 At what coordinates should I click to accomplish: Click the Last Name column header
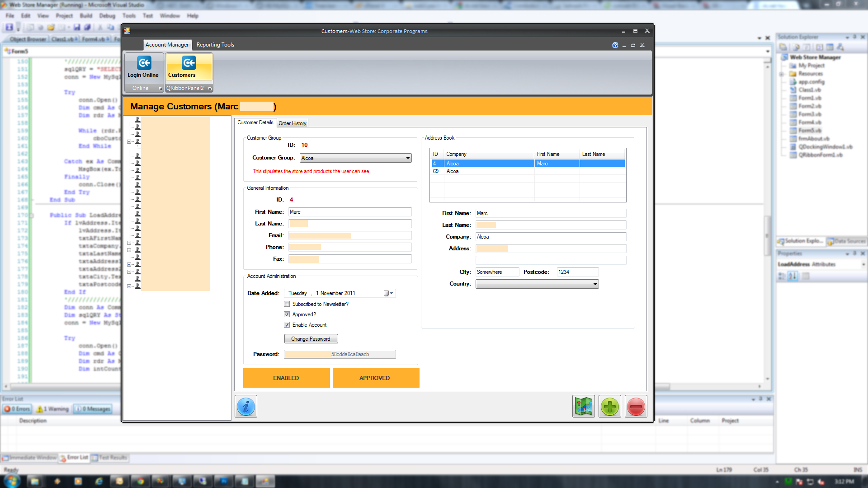pos(602,154)
